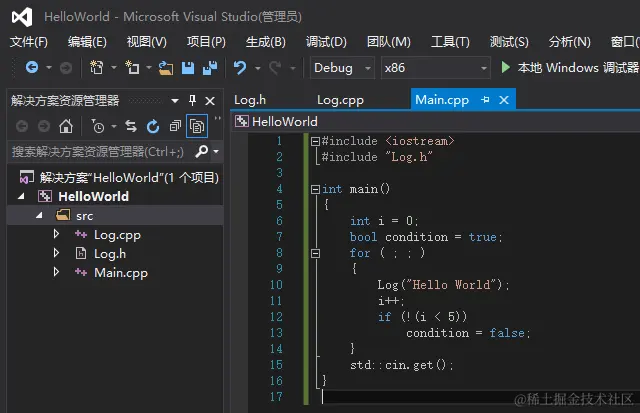
Task: Select the Log.cpp file in the tree
Action: pyautogui.click(x=117, y=235)
